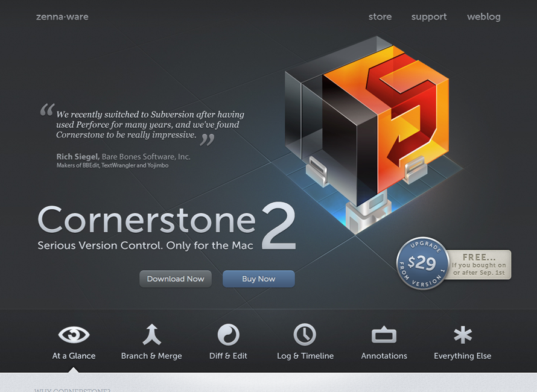The width and height of the screenshot is (537, 392).
Task: Click the Log & Timeline clock icon
Action: coord(305,335)
